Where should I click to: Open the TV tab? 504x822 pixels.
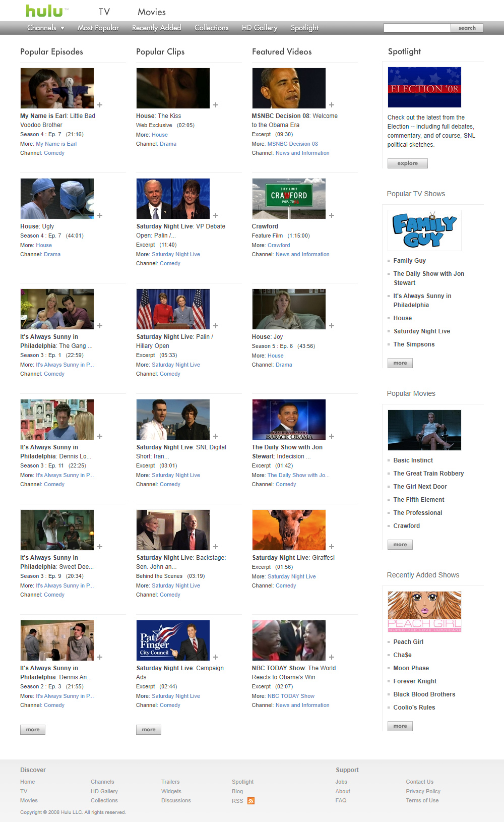click(104, 12)
